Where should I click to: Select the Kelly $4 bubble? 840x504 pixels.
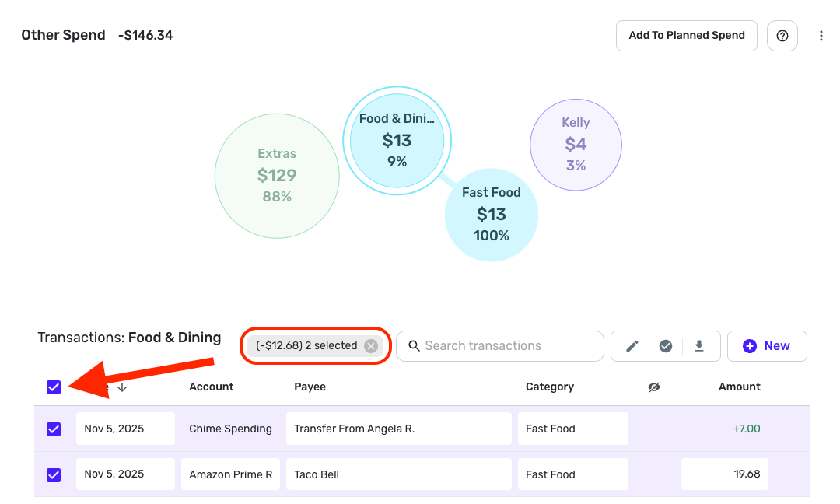coord(576,144)
